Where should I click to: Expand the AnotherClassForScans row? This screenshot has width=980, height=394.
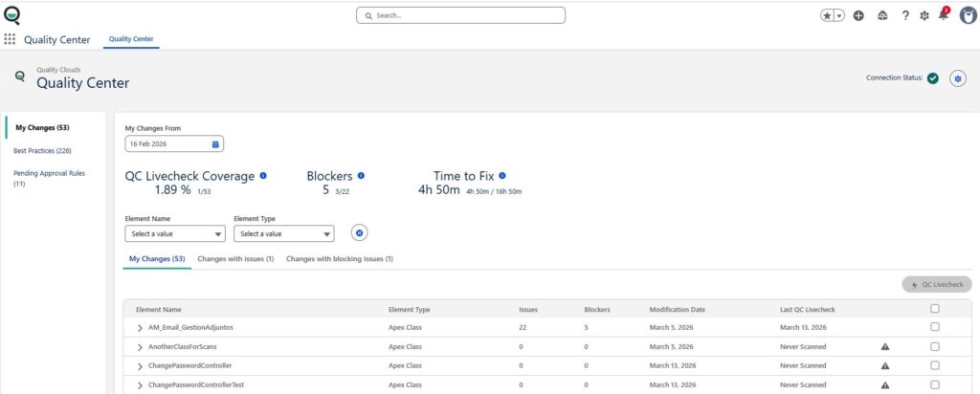pyautogui.click(x=140, y=346)
